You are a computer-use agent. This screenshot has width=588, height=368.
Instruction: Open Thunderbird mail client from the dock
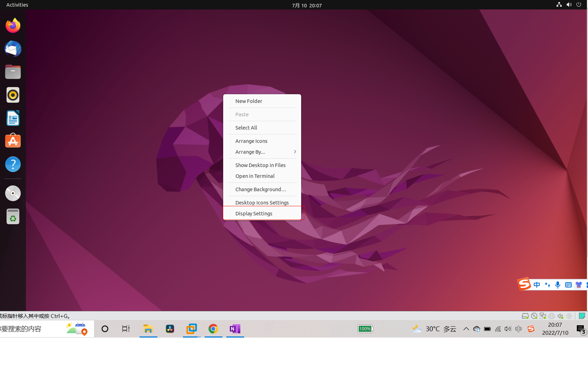pos(13,49)
